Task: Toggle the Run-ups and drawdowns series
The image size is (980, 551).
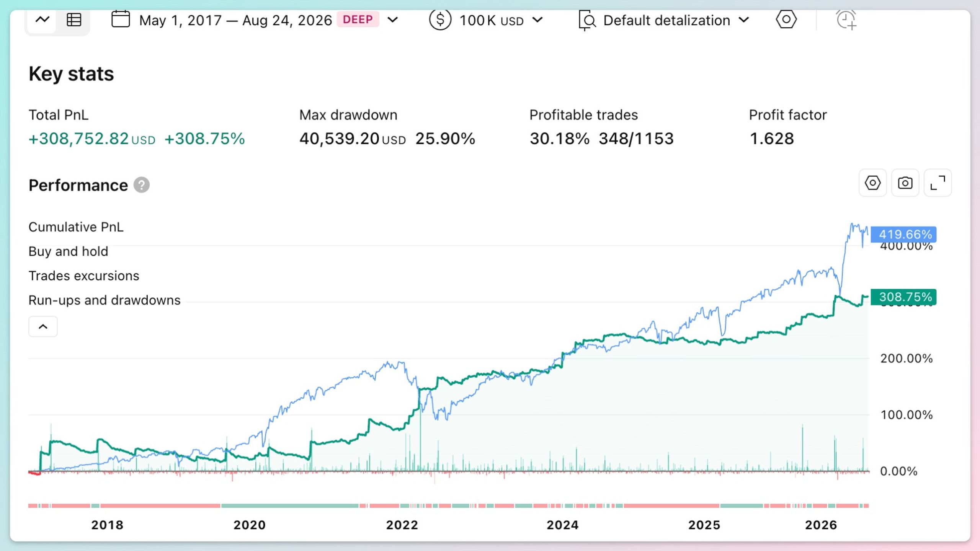Action: click(x=105, y=300)
